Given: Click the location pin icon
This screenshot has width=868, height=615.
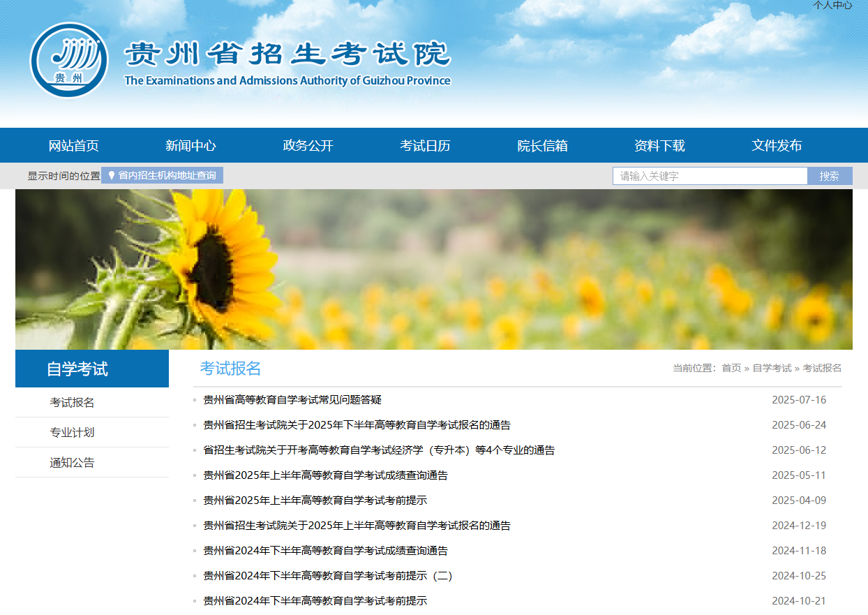Looking at the screenshot, I should 111,175.
